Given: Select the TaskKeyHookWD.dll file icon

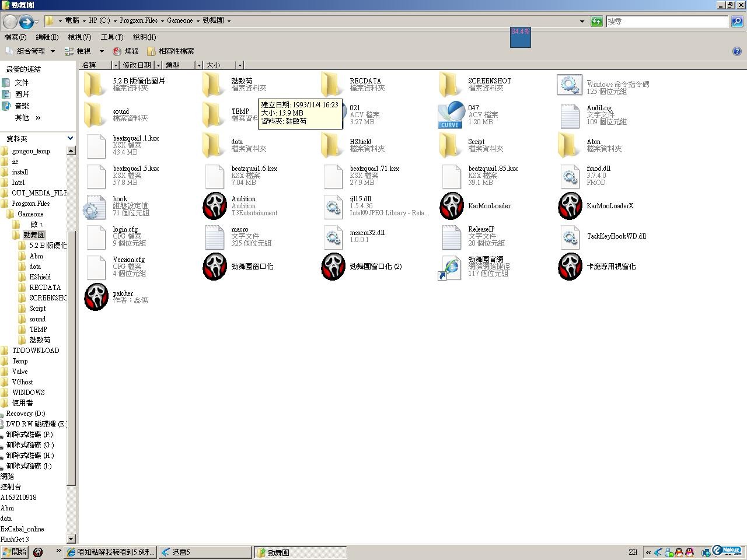Looking at the screenshot, I should (x=570, y=237).
